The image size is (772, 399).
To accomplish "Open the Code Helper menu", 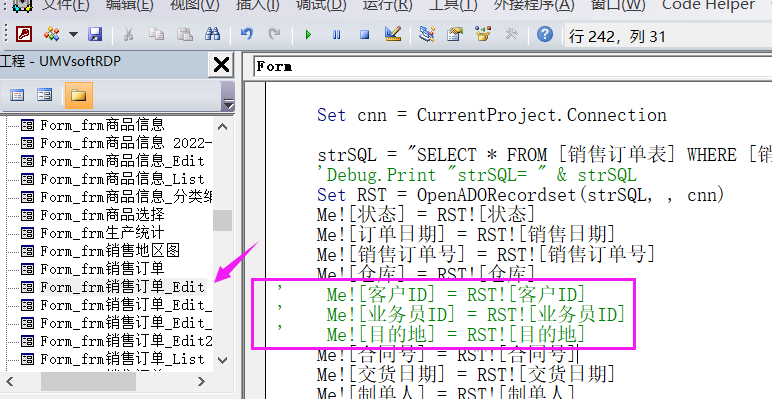I will click(x=708, y=5).
